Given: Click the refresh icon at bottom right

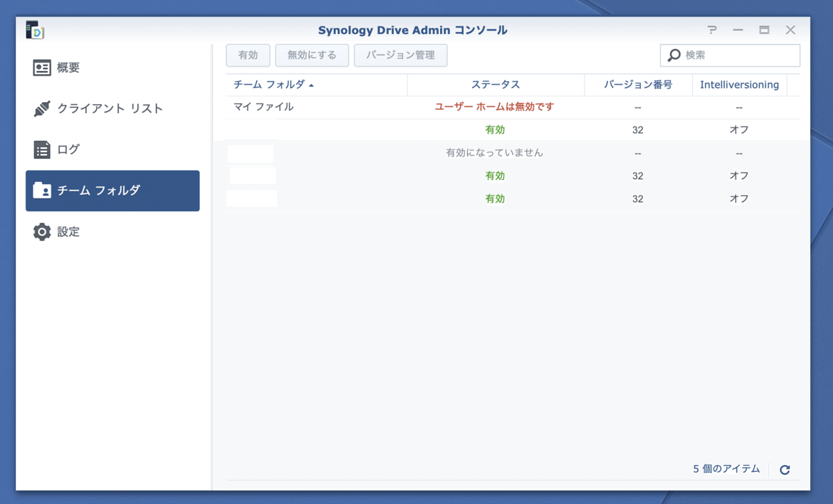Looking at the screenshot, I should [x=784, y=470].
